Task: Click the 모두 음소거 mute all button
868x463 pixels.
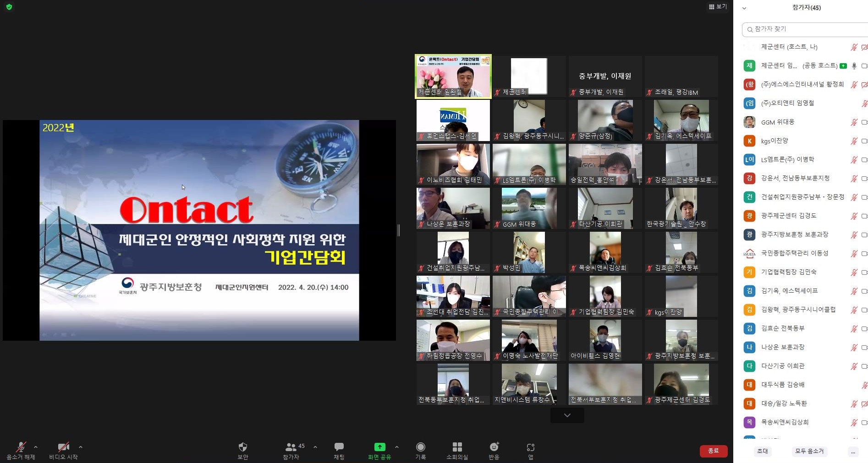Action: click(809, 451)
